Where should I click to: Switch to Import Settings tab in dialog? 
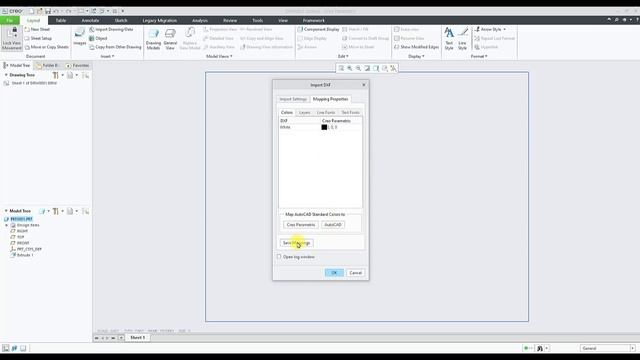(x=293, y=99)
